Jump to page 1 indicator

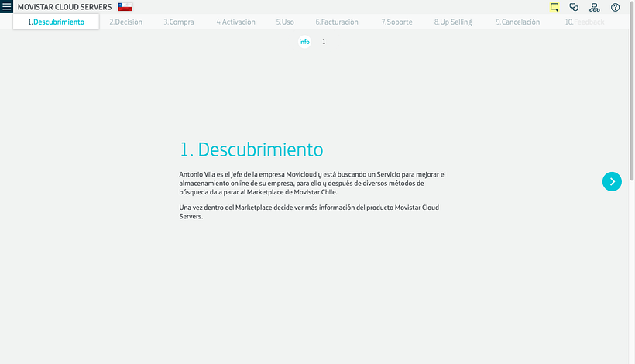pos(324,42)
